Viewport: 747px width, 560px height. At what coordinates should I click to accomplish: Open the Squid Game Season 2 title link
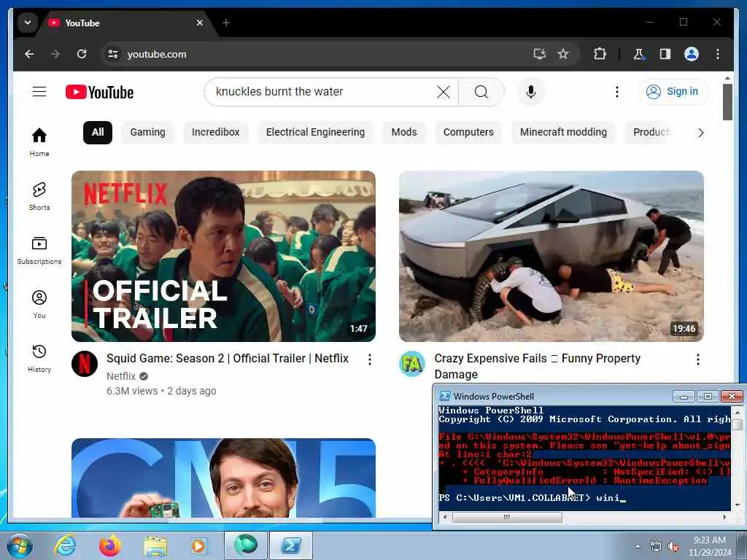pyautogui.click(x=228, y=359)
